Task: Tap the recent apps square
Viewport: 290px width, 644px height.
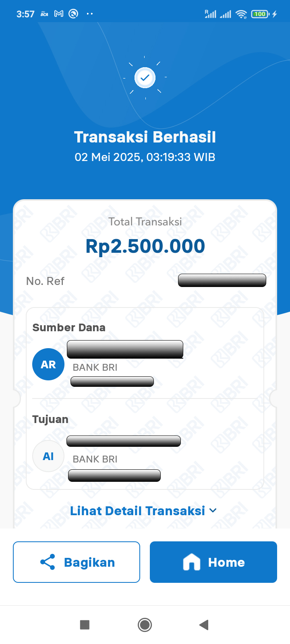Action: tap(85, 625)
